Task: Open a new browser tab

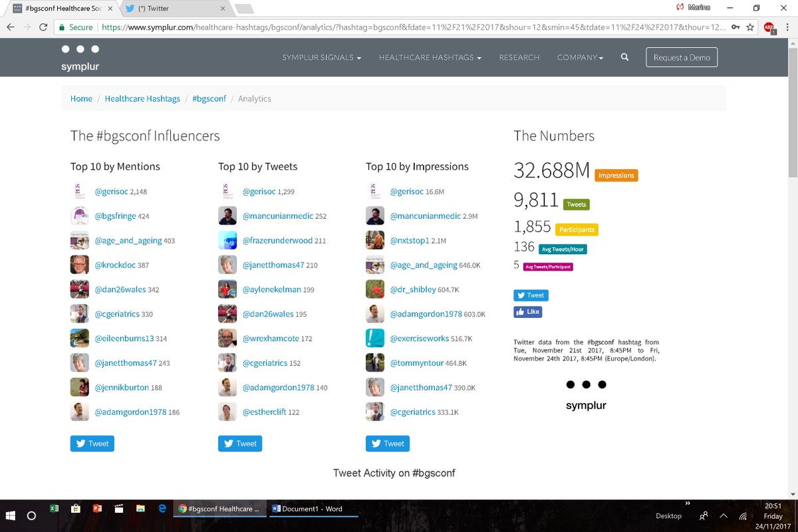Action: (244, 9)
